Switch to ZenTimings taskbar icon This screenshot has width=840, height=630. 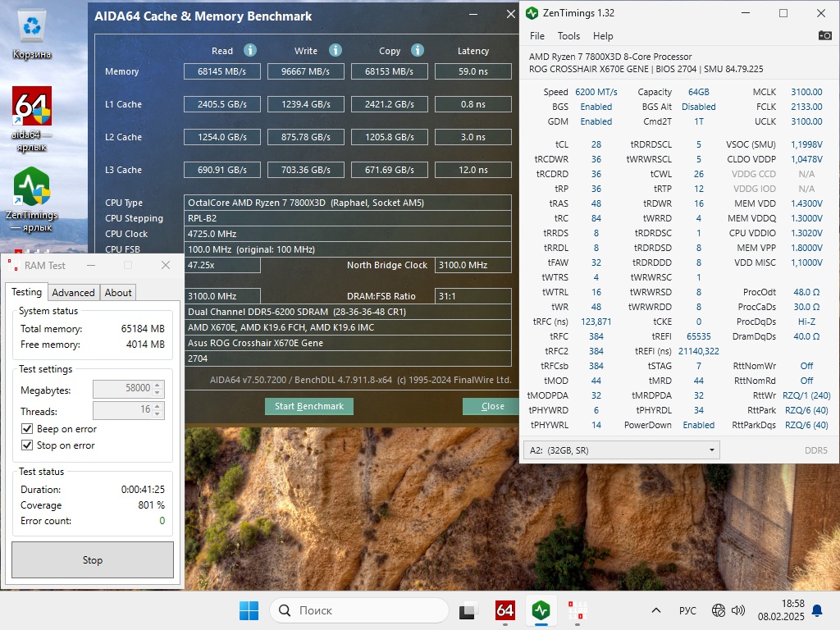tap(541, 610)
